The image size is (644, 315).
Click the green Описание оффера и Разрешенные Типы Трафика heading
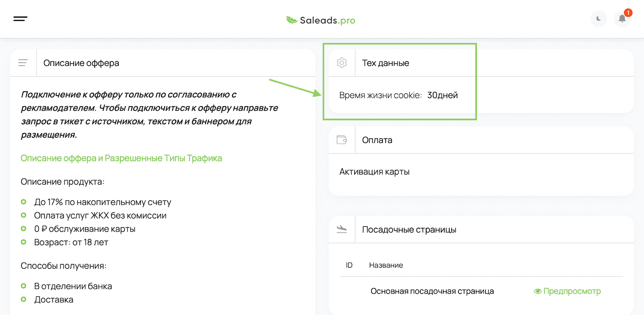click(x=121, y=158)
